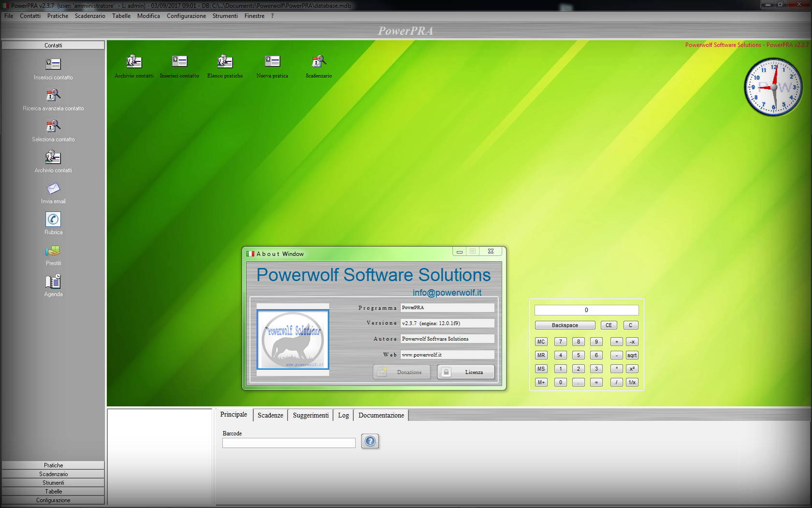The width and height of the screenshot is (812, 508).
Task: Click the calculator x² button
Action: coord(632,369)
